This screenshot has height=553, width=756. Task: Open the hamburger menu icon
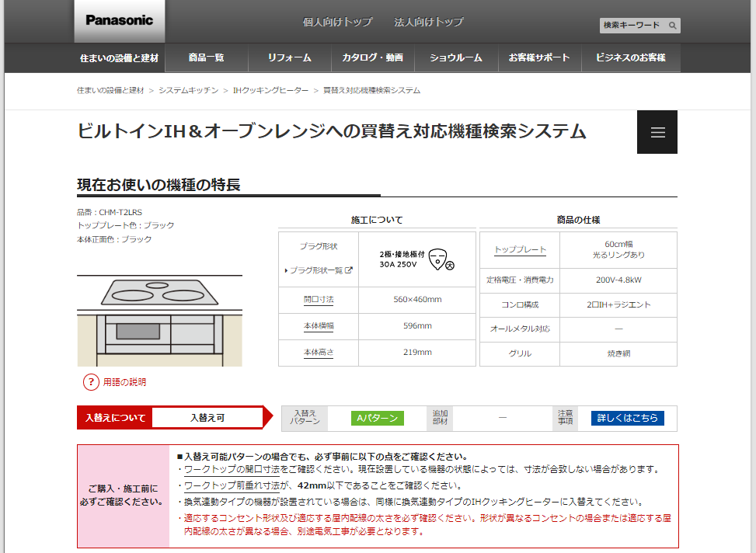click(657, 132)
